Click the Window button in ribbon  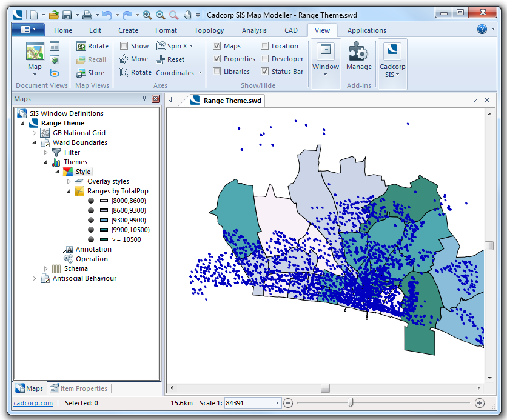[326, 59]
